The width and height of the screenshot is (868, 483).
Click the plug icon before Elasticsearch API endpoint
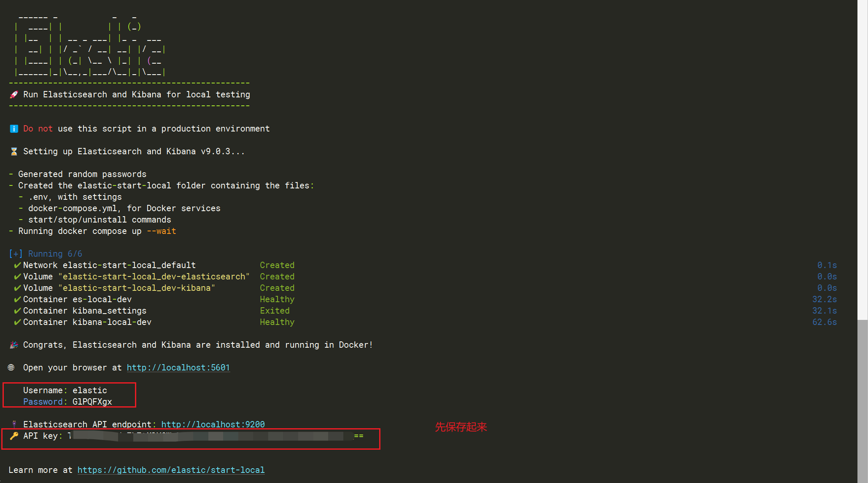(x=14, y=424)
